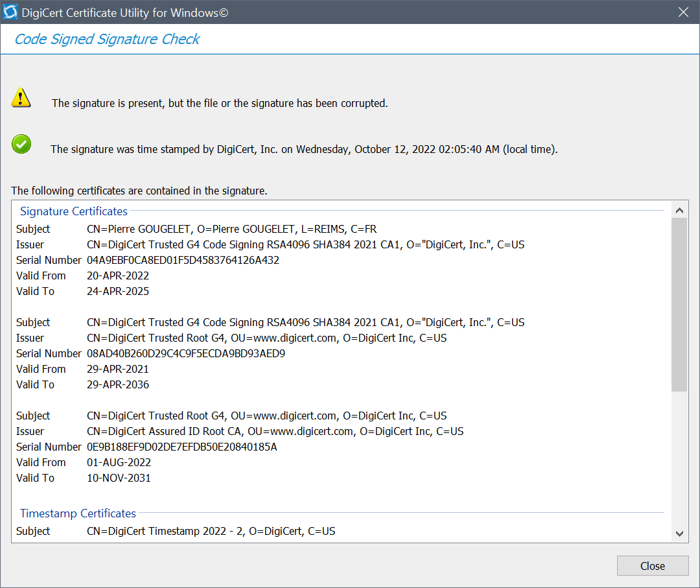
Task: Click the Timestamp Certificates section header
Action: [78, 513]
